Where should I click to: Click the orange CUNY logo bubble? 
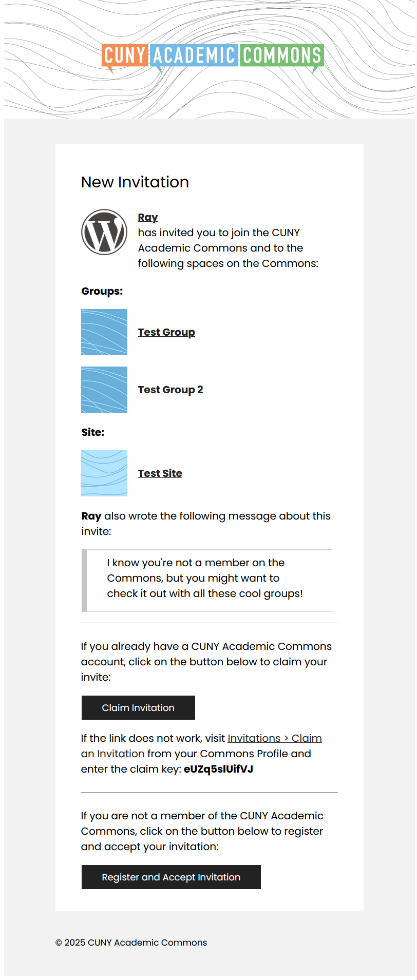coord(125,55)
